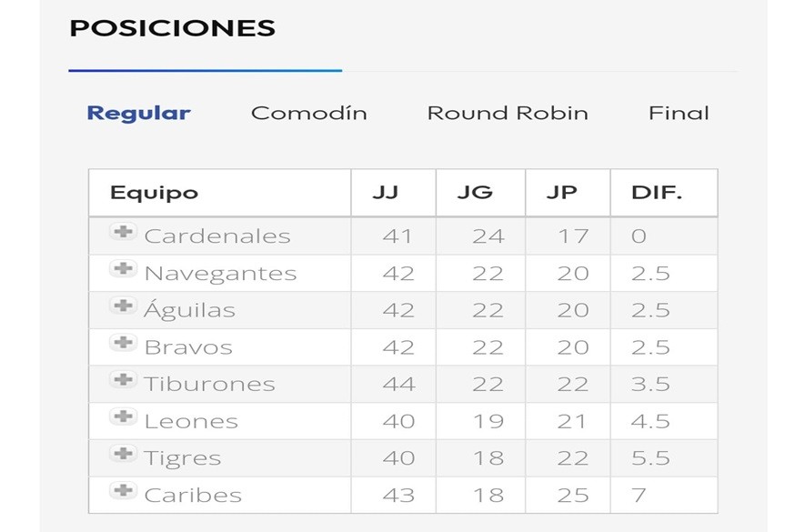Sort by the JP column header

561,193
